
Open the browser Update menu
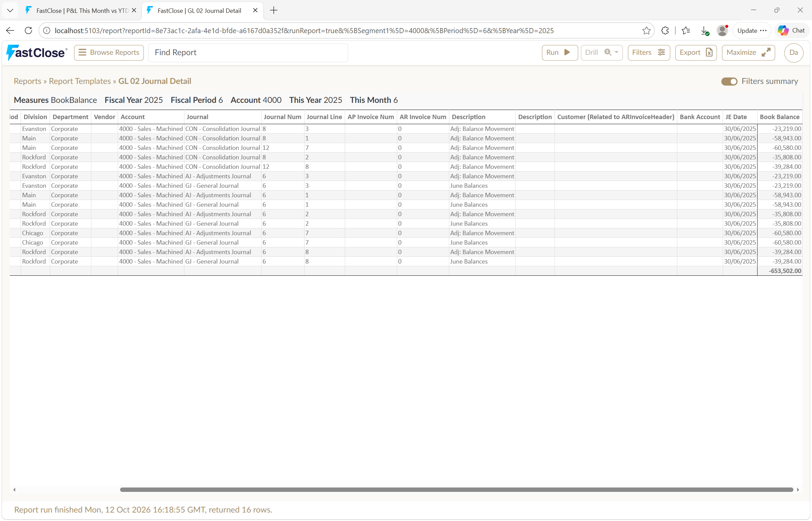pos(752,30)
